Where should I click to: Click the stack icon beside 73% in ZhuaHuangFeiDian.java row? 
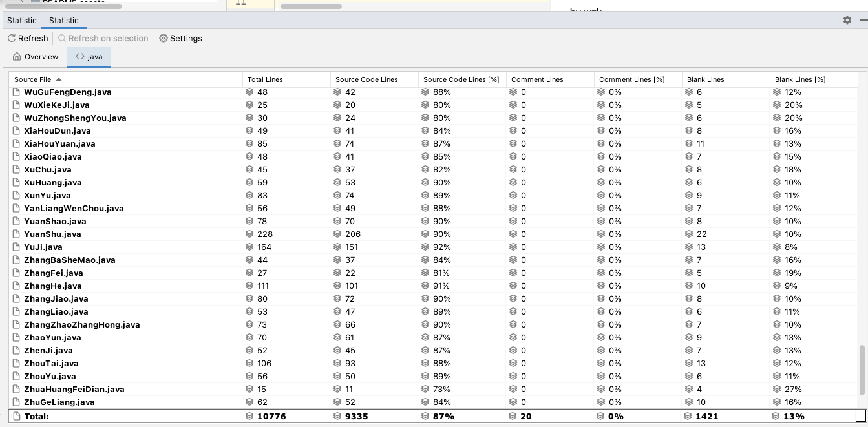(425, 389)
